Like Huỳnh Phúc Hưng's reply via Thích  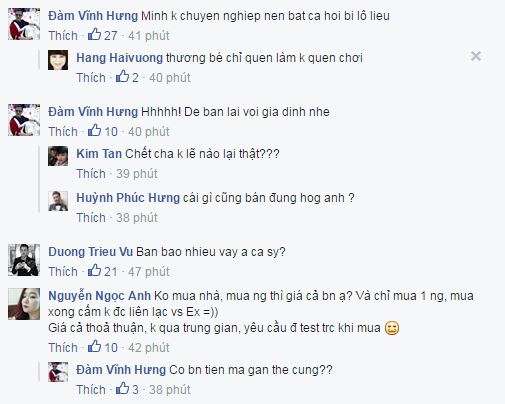[x=91, y=218]
